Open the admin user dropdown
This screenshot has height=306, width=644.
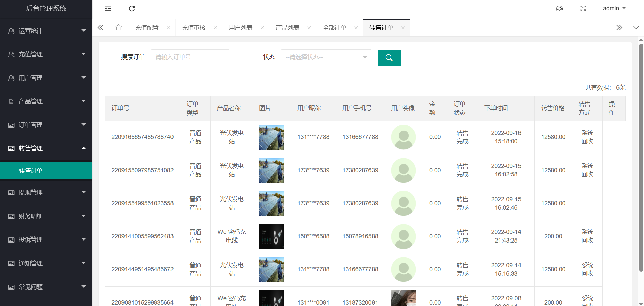pyautogui.click(x=614, y=8)
